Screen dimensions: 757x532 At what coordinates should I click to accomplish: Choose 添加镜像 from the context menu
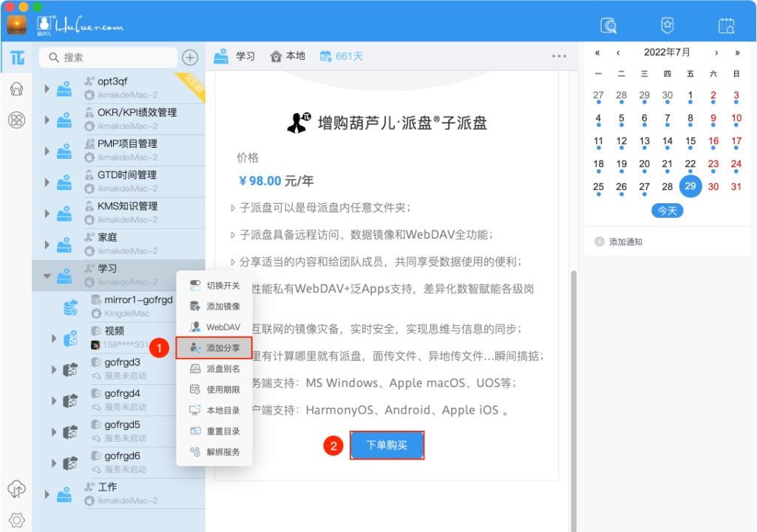click(214, 306)
